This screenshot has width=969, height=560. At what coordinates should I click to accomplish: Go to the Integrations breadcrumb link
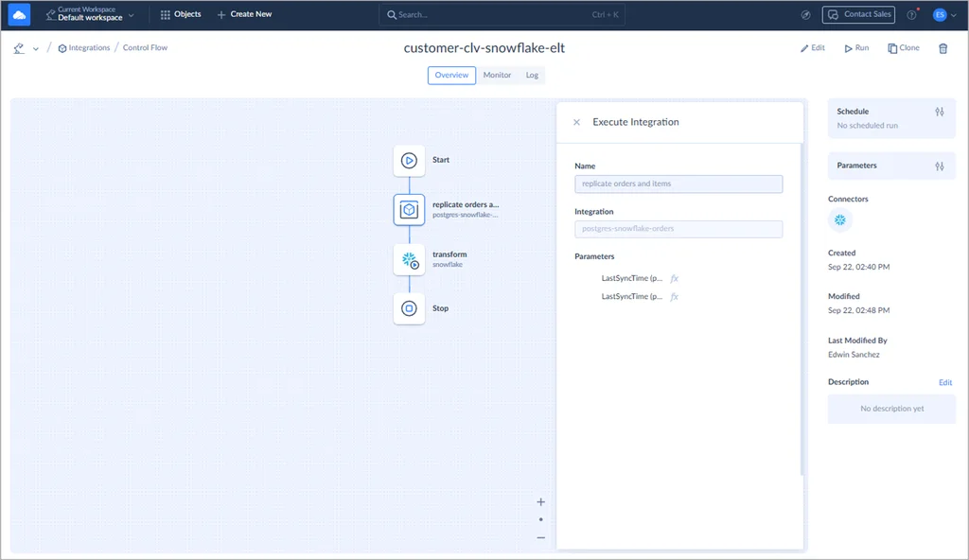(x=84, y=47)
